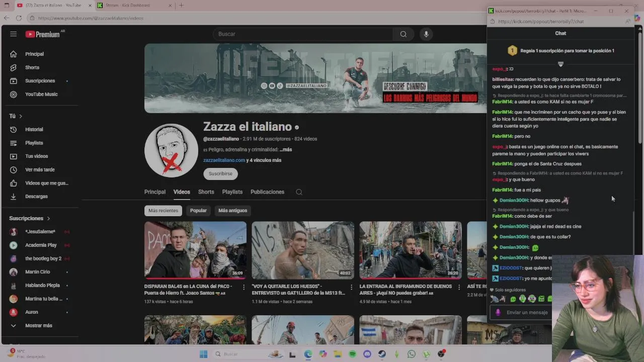Viewport: 644px width, 362px height.
Task: Switch to the channel Shorts tab
Action: [x=206, y=192]
